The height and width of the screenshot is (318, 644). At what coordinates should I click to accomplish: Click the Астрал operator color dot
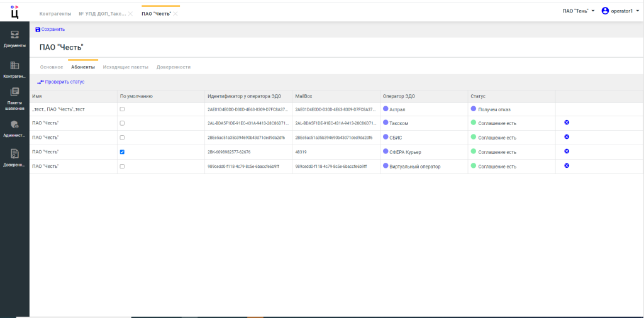tap(386, 109)
